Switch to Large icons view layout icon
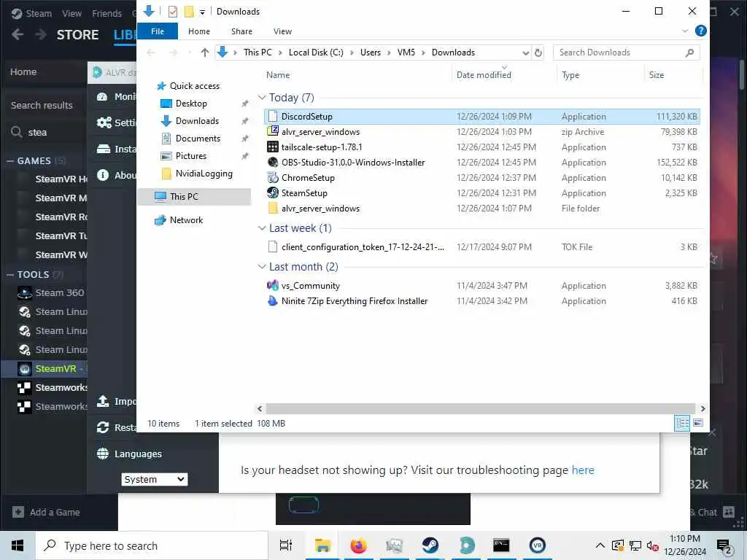 (x=698, y=423)
